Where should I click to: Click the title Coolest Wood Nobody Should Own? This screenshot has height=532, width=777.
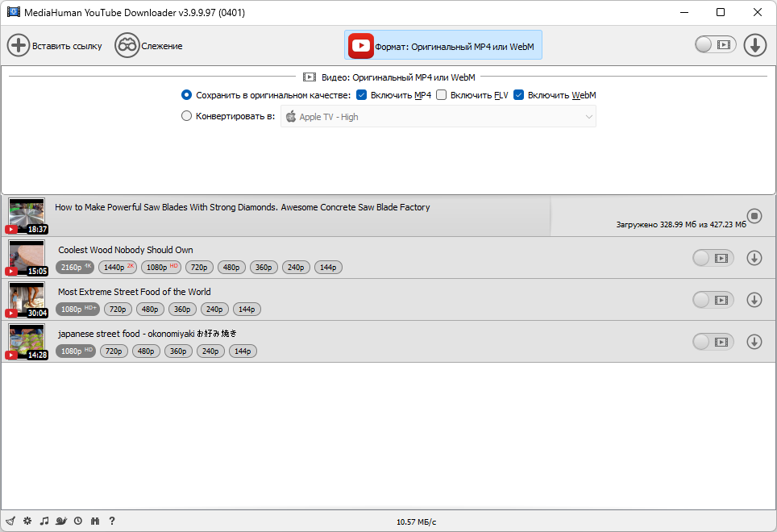(126, 250)
